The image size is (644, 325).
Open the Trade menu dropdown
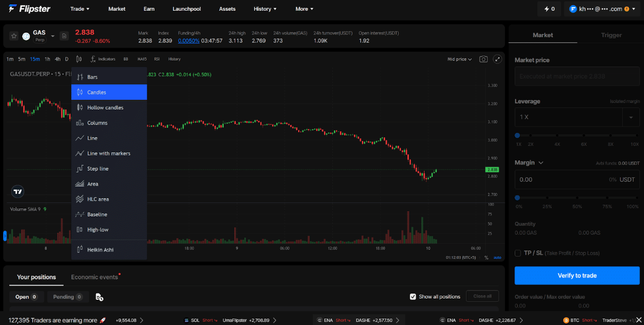click(x=80, y=9)
